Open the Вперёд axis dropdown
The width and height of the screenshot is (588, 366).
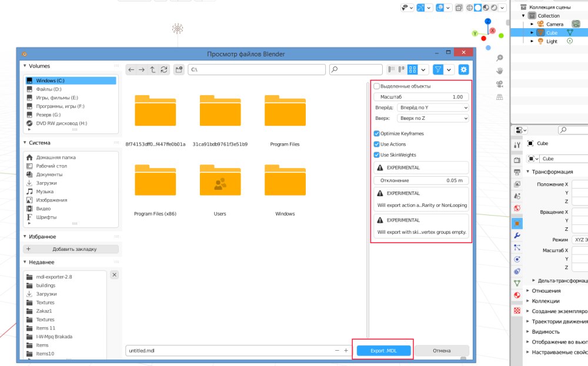[x=433, y=108]
